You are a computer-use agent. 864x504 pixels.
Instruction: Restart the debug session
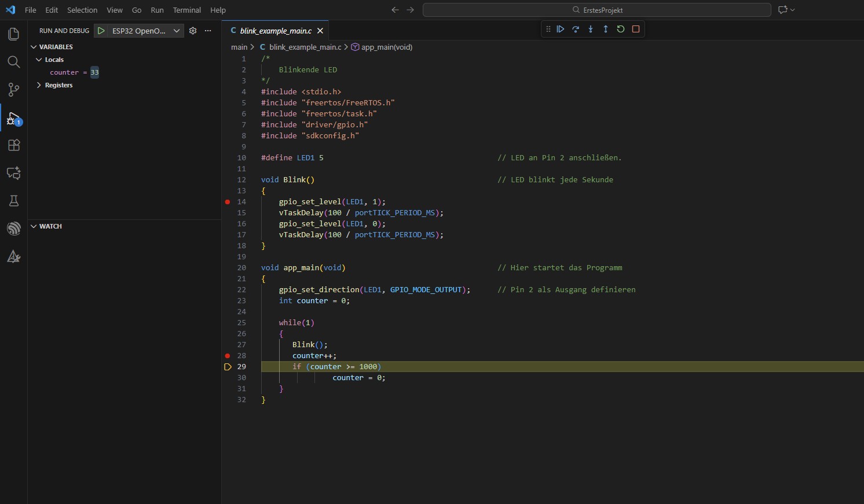[x=621, y=29]
